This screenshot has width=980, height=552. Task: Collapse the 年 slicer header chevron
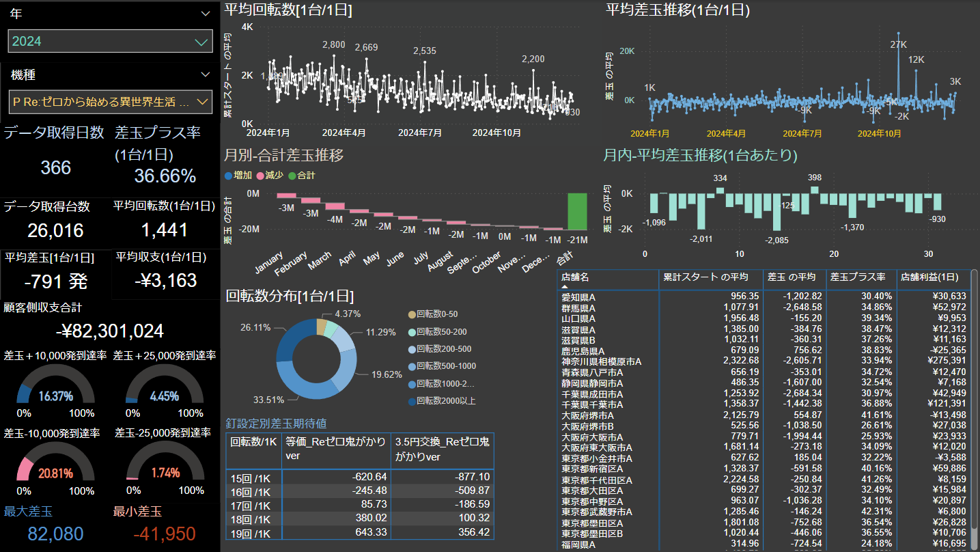coord(206,14)
